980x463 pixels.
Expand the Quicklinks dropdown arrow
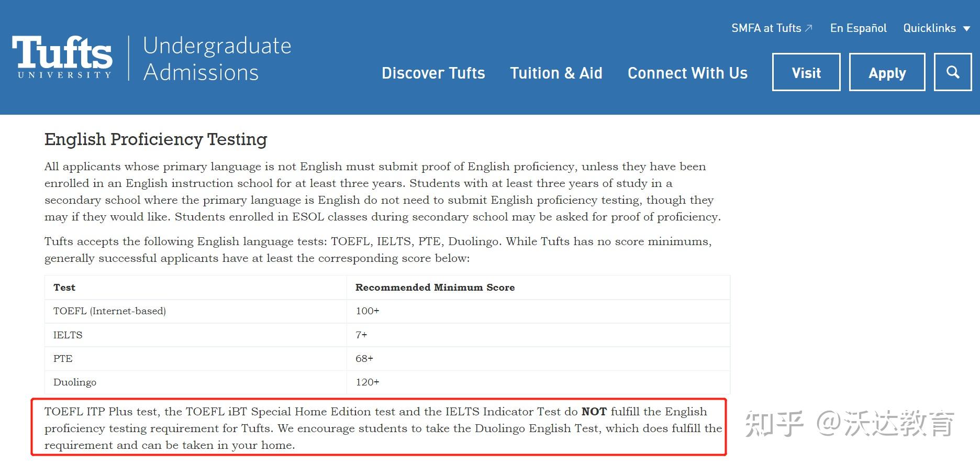coord(967,29)
